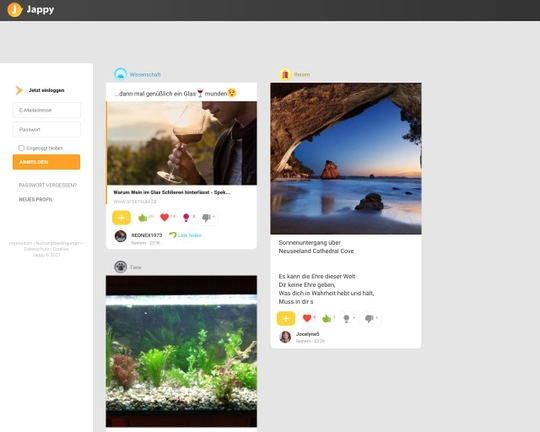Open the Wissenschaft category icon
This screenshot has height=432, width=540.
(121, 74)
